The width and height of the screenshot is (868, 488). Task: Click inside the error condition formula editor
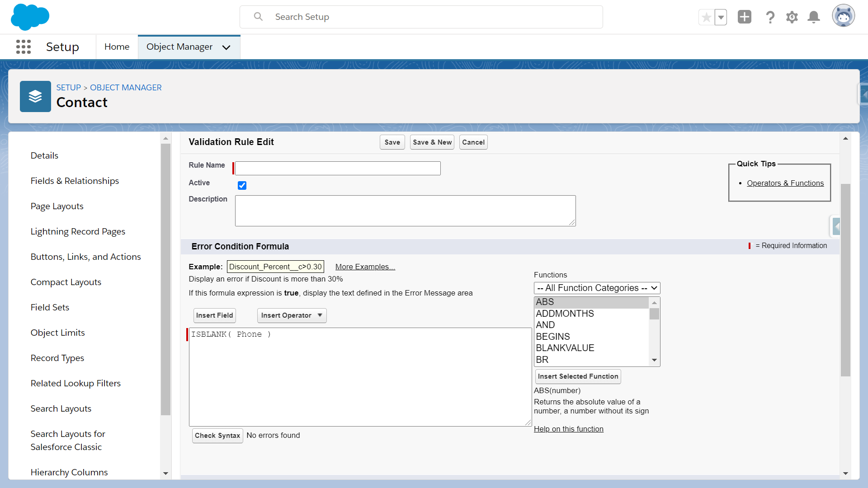[360, 377]
